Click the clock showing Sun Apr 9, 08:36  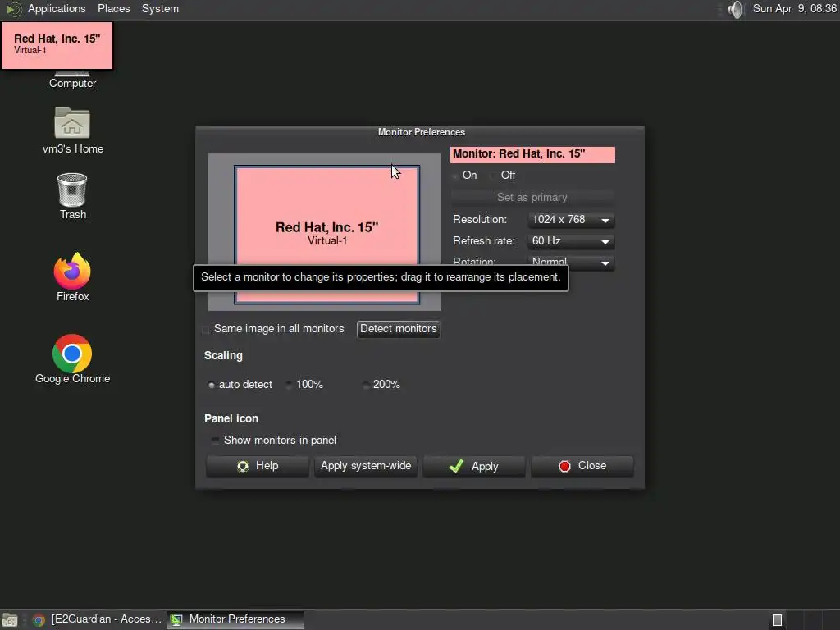(794, 8)
